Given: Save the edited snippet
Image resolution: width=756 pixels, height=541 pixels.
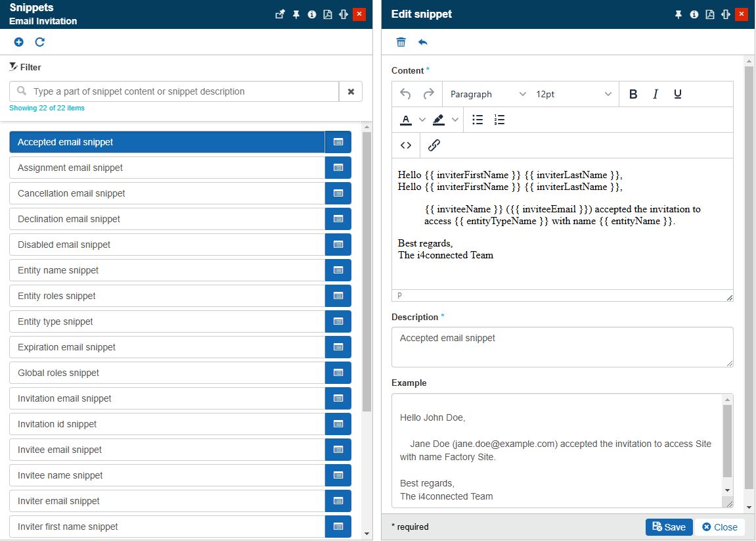Looking at the screenshot, I should point(669,527).
